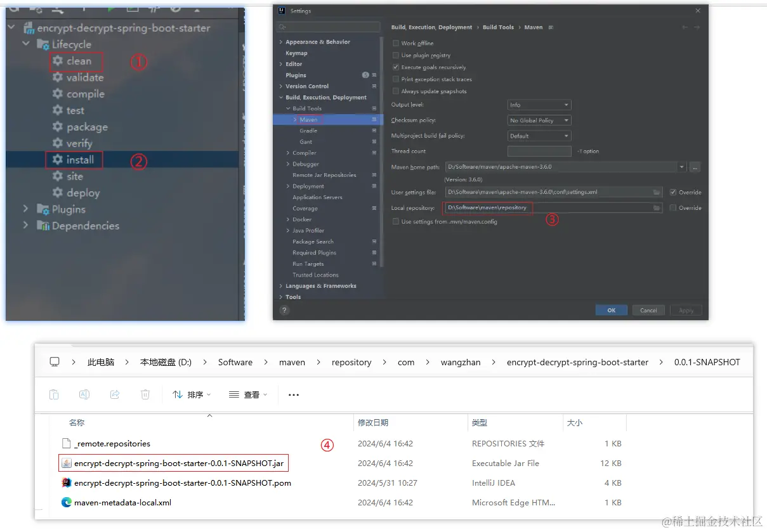Click the Plugins folder icon in Maven panel
Screen dimensions: 767x532
point(43,209)
